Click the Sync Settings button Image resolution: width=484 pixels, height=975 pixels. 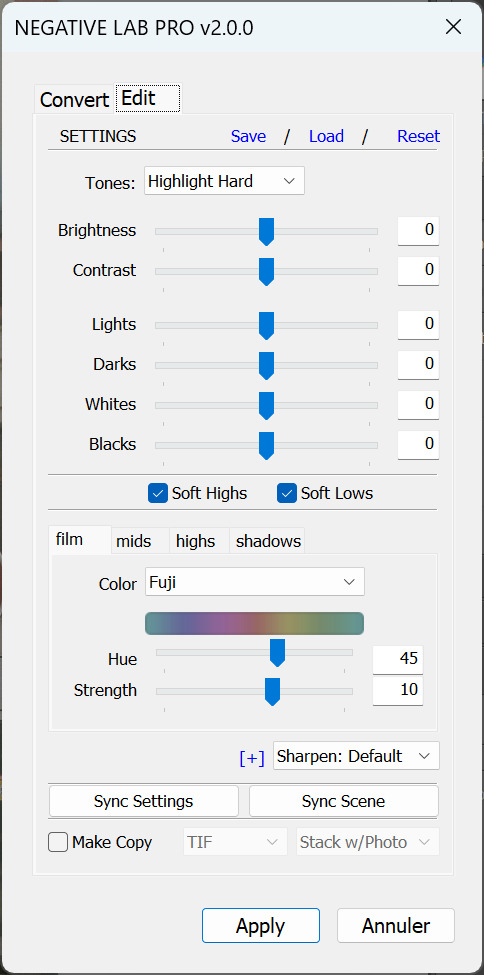pos(144,801)
